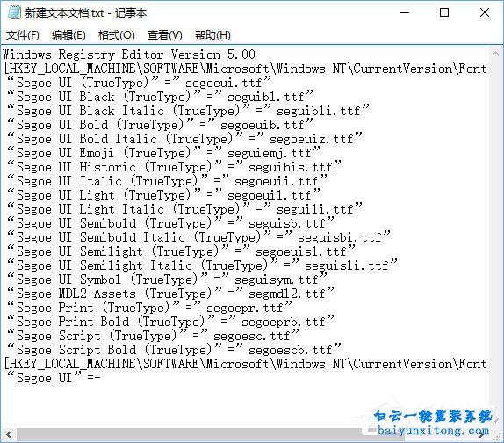Click text 'Segoe UI Symbol (TrueType)'
Screen dimensions: 504x443
tap(107, 280)
